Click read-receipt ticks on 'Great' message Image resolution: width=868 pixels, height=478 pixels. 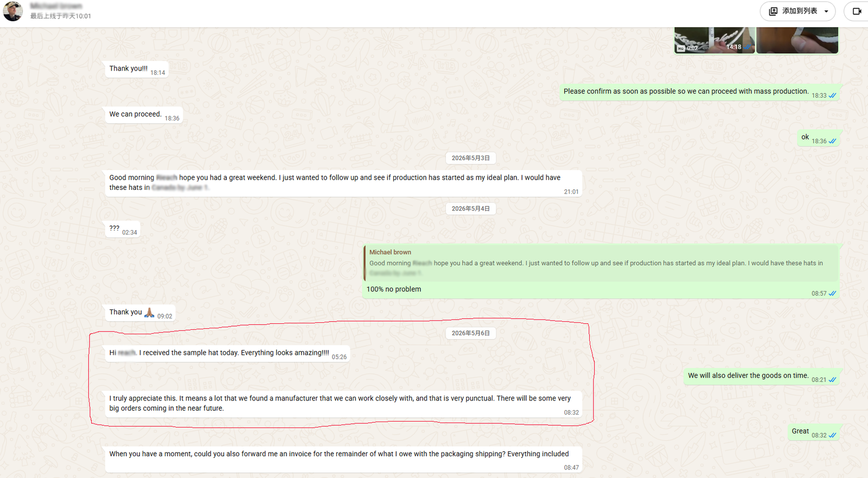pyautogui.click(x=832, y=435)
